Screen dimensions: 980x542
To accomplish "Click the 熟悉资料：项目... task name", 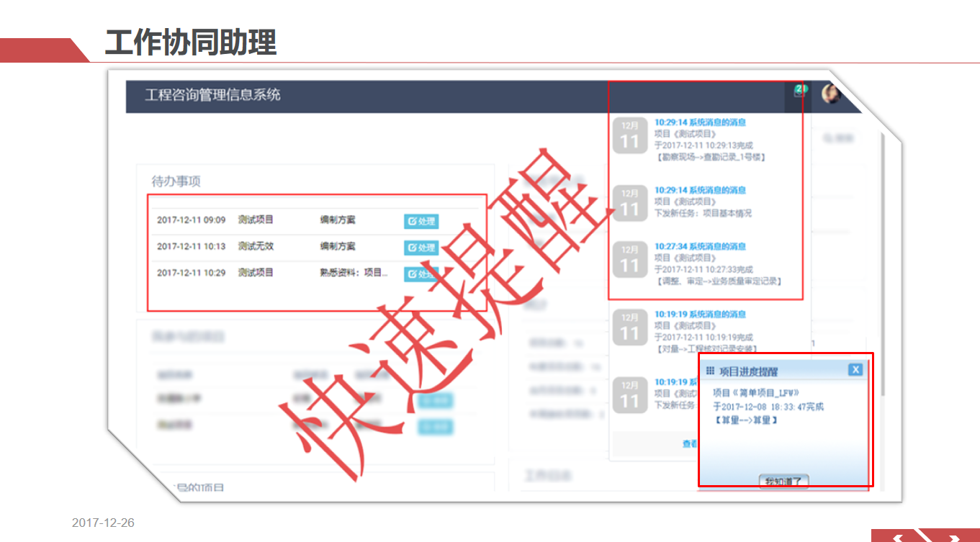I will click(354, 273).
